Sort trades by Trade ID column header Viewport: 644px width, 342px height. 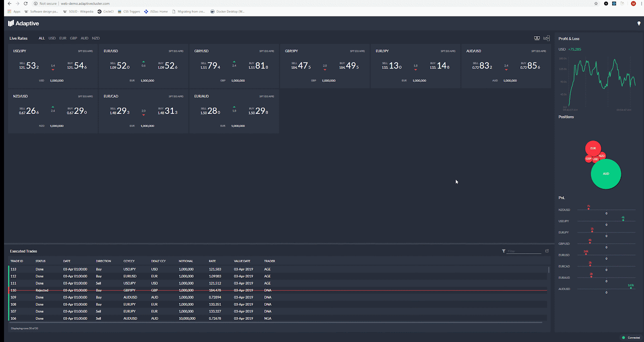[17, 261]
